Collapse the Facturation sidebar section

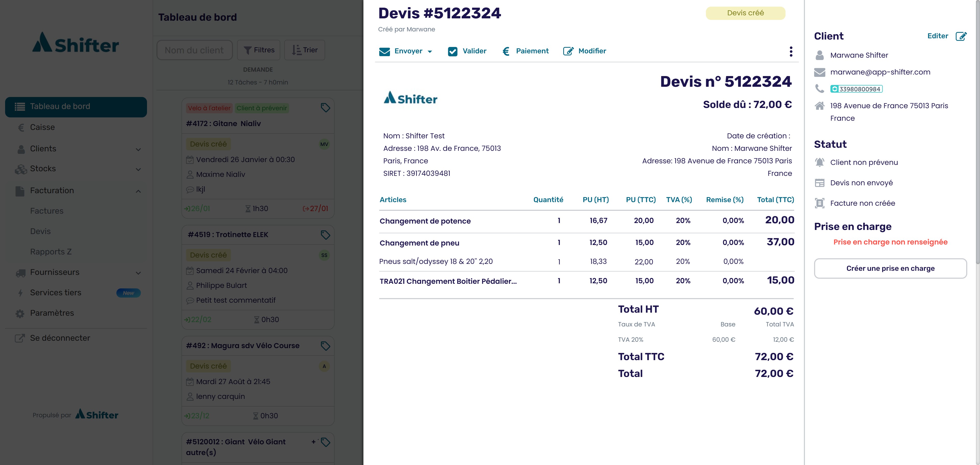(x=138, y=191)
